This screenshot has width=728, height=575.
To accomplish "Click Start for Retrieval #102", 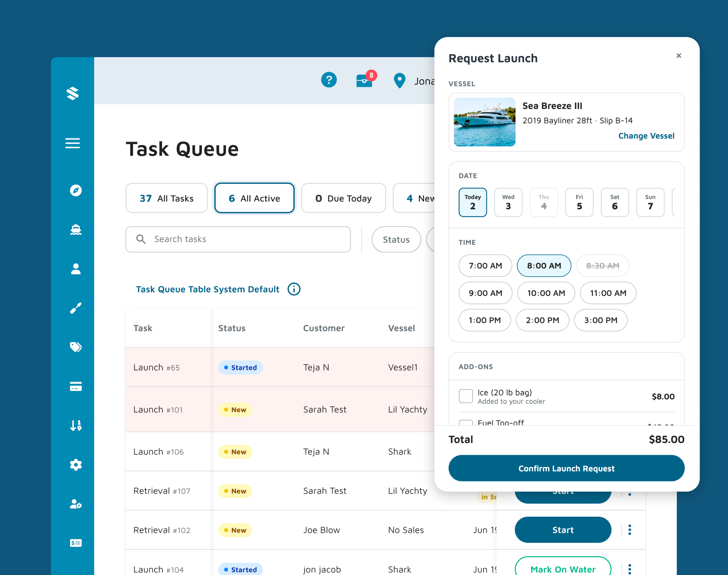I will (x=563, y=530).
